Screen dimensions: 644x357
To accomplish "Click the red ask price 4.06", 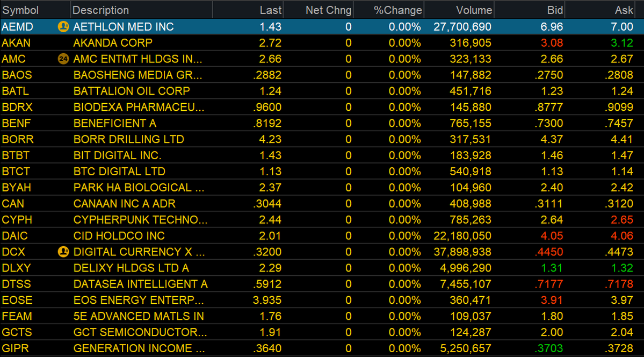I will (622, 236).
